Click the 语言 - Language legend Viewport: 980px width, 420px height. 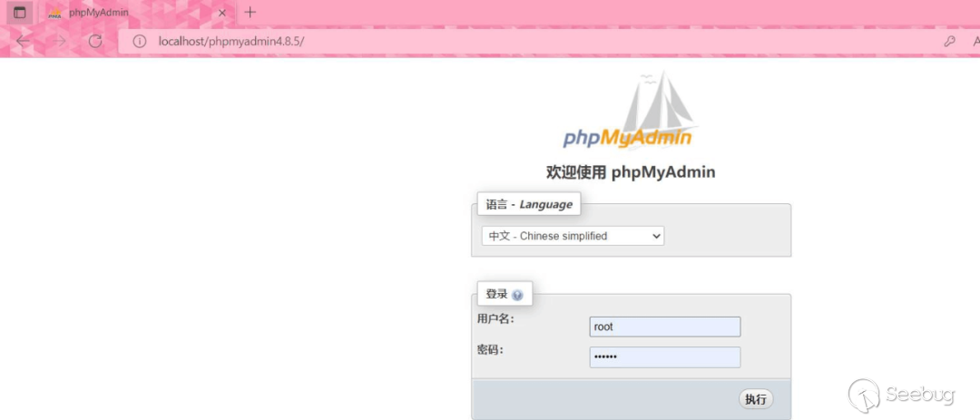[529, 204]
